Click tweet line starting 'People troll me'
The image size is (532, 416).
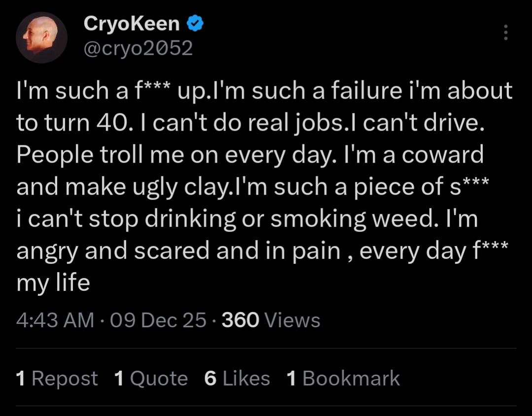(250, 155)
